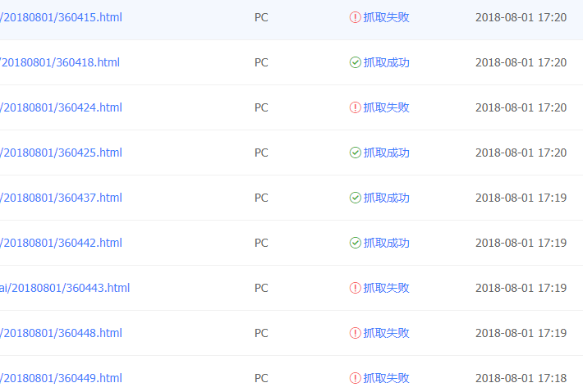Click the red warning icon in 360424.html row

point(355,107)
